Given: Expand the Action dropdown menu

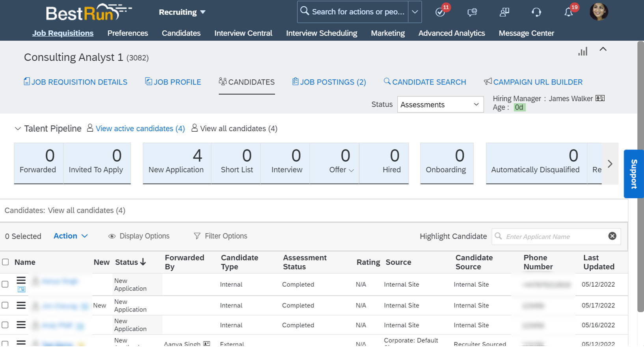Looking at the screenshot, I should pyautogui.click(x=71, y=236).
